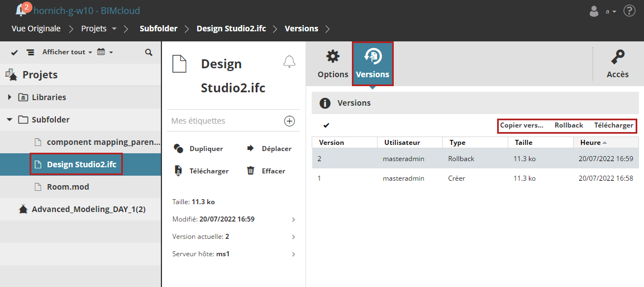Toggle the checkmark in the sidebar toolbar
Screen dimensions: 644x287
point(15,52)
